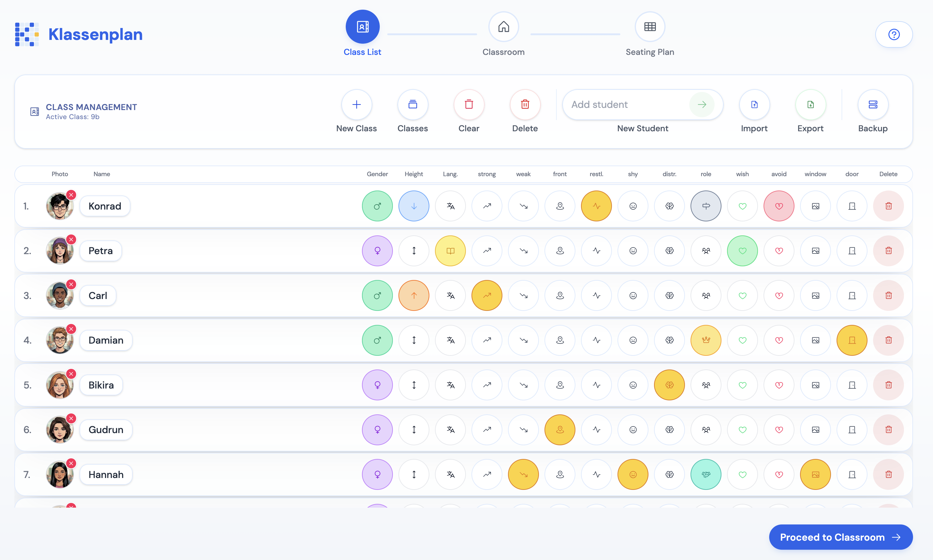Click the Proceed to Classroom button
The height and width of the screenshot is (560, 933).
(x=841, y=537)
